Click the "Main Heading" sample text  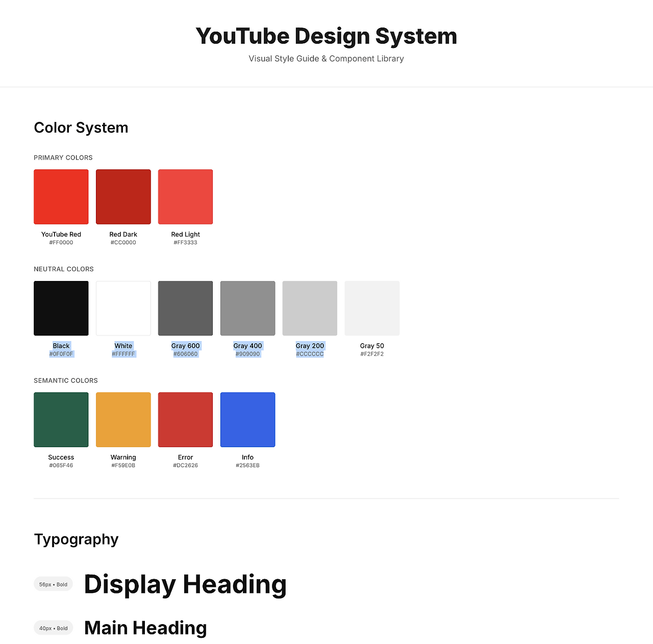coord(145,628)
